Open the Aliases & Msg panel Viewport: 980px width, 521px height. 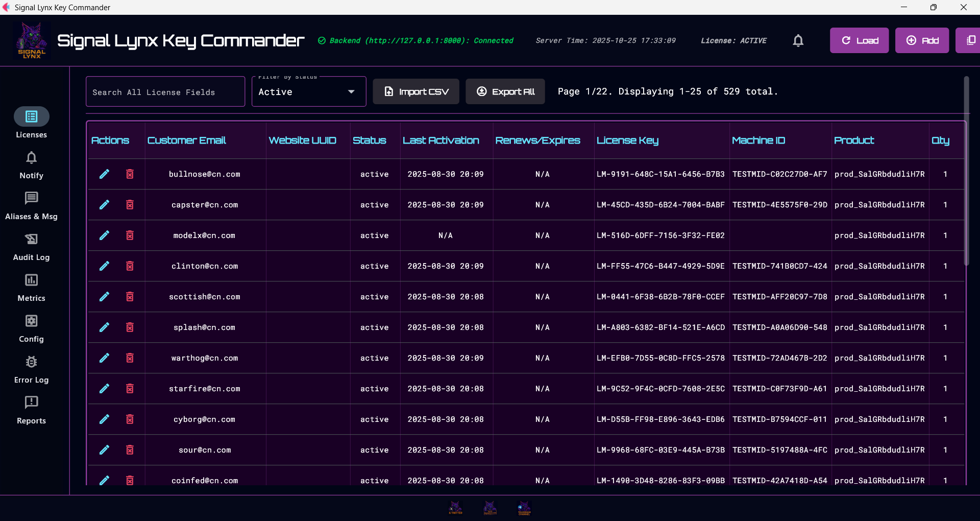[31, 205]
